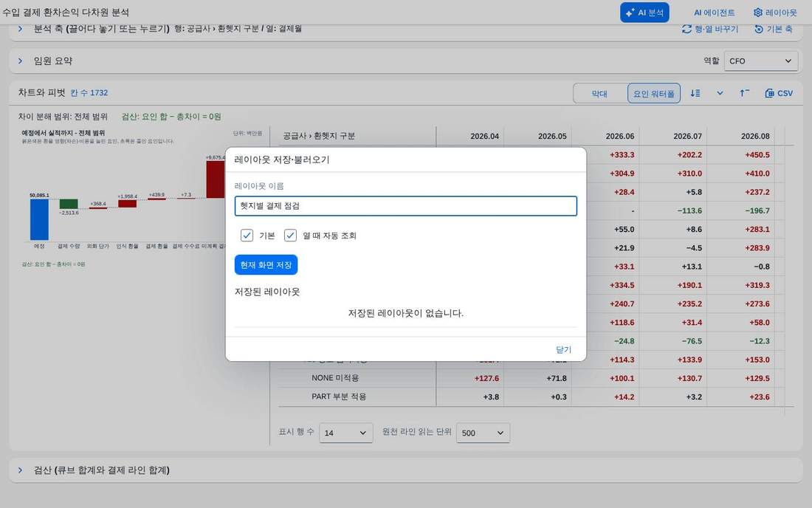Image resolution: width=812 pixels, height=508 pixels.
Task: Click the chevron-down icon beside sort
Action: [720, 93]
